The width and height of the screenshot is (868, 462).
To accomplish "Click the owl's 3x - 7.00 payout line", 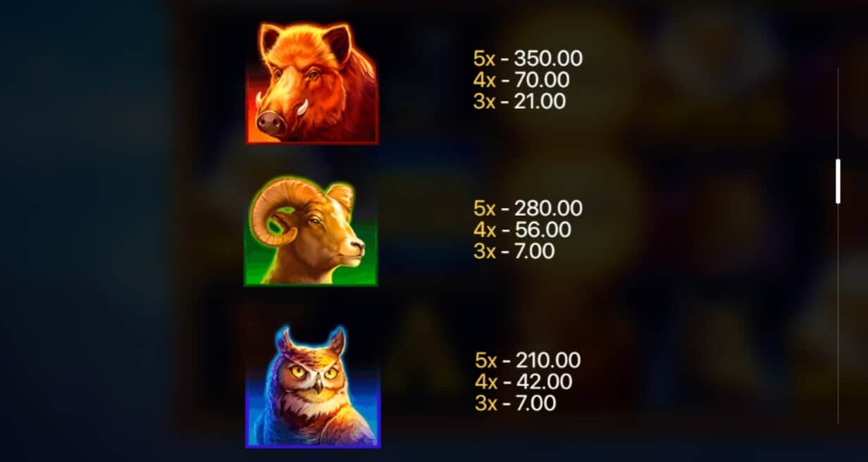I will [515, 403].
